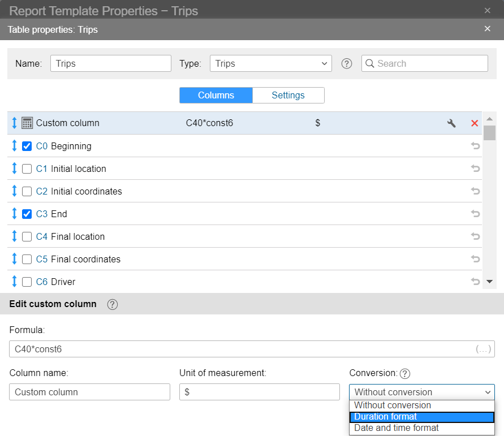Image resolution: width=504 pixels, height=436 pixels.
Task: Click help icon beside Edit custom column
Action: [113, 304]
